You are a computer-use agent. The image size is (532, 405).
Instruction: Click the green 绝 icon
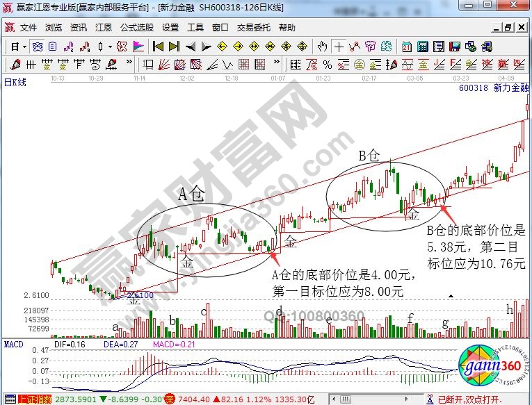pyautogui.click(x=387, y=47)
